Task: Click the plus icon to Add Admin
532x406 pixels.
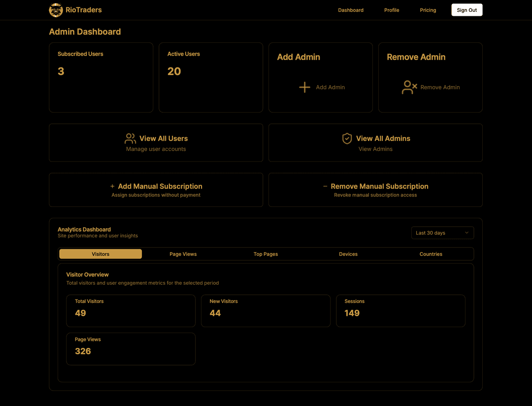Action: pos(305,87)
